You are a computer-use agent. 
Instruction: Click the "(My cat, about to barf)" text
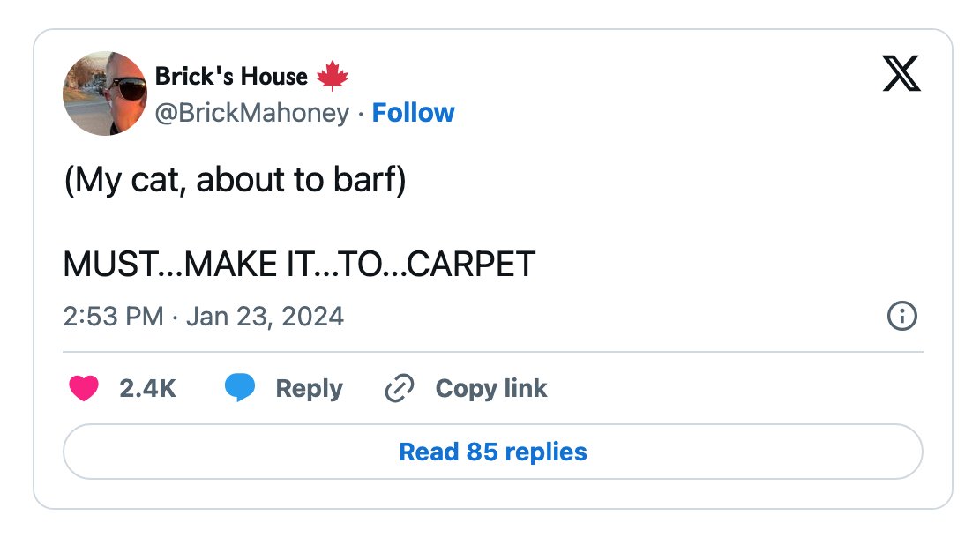[x=235, y=181]
